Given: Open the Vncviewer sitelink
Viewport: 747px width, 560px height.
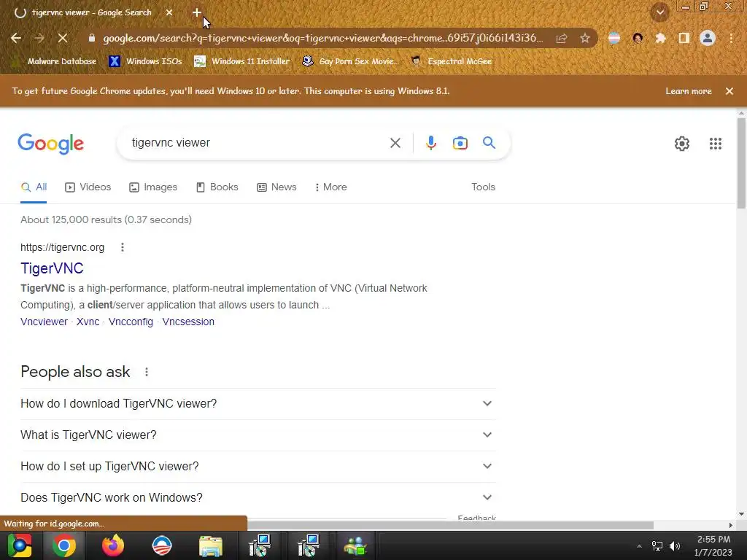Looking at the screenshot, I should (x=44, y=322).
